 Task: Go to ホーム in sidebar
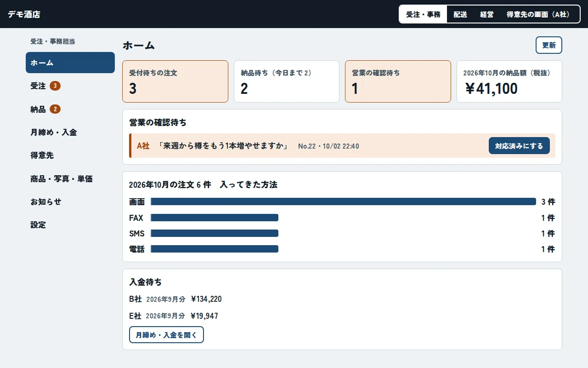click(x=70, y=63)
